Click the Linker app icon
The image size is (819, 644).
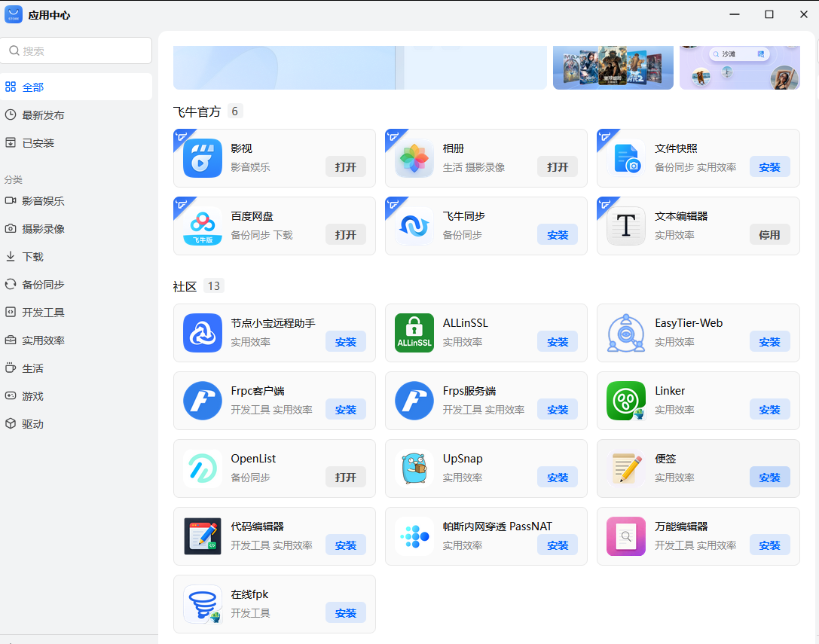(625, 401)
